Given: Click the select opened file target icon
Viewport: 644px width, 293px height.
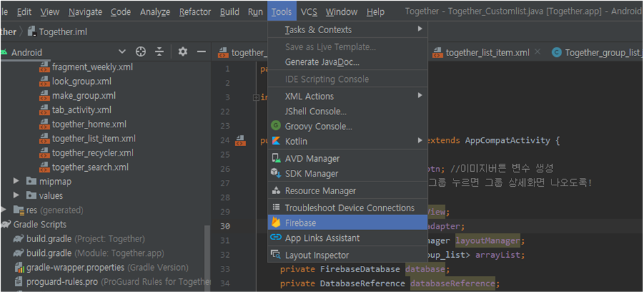Looking at the screenshot, I should [141, 52].
